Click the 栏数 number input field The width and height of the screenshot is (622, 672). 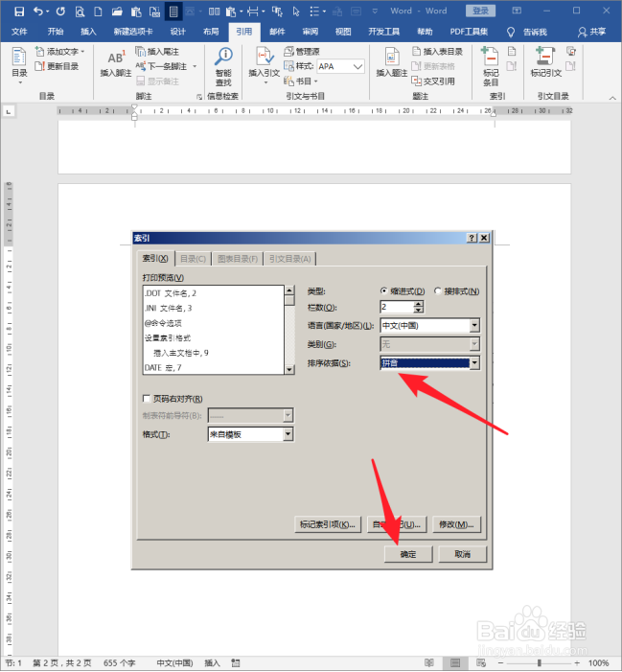pos(397,307)
